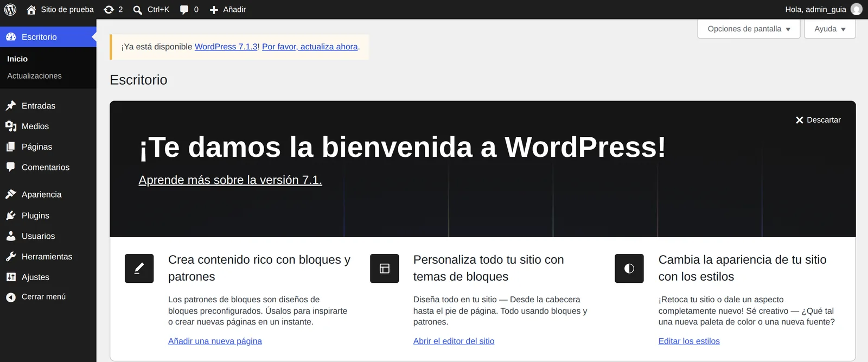Click the Entradas pushpin icon
This screenshot has width=868, height=362.
coord(11,105)
